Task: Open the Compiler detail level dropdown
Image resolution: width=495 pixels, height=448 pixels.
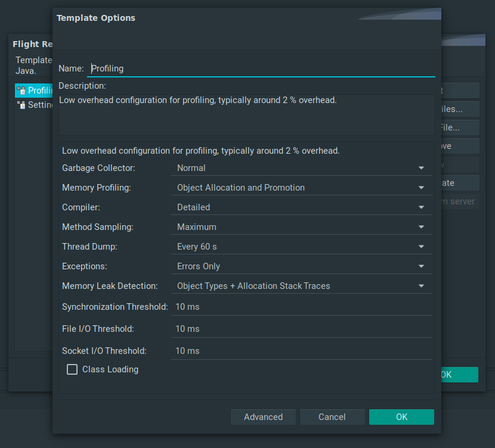Action: 302,207
